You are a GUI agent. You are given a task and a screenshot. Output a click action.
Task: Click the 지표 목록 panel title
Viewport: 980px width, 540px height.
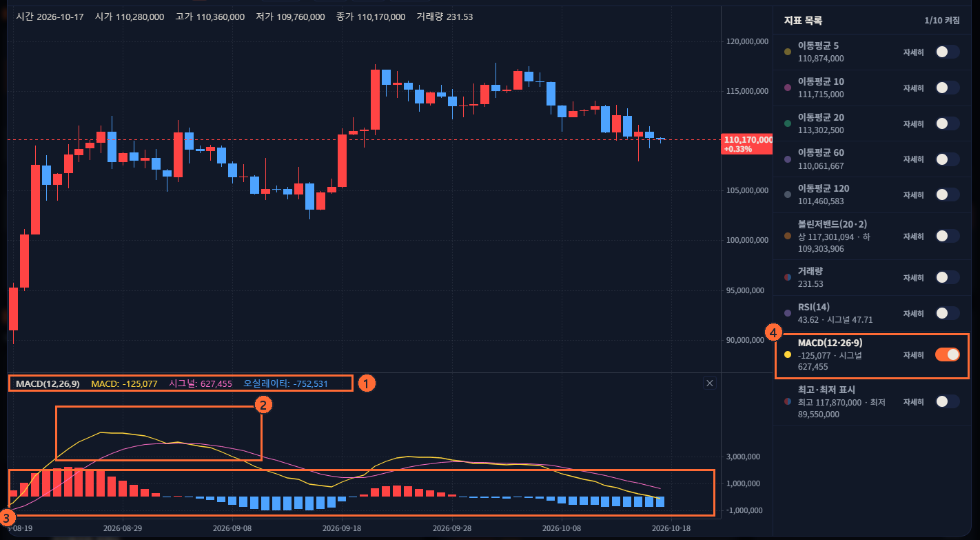pyautogui.click(x=803, y=21)
